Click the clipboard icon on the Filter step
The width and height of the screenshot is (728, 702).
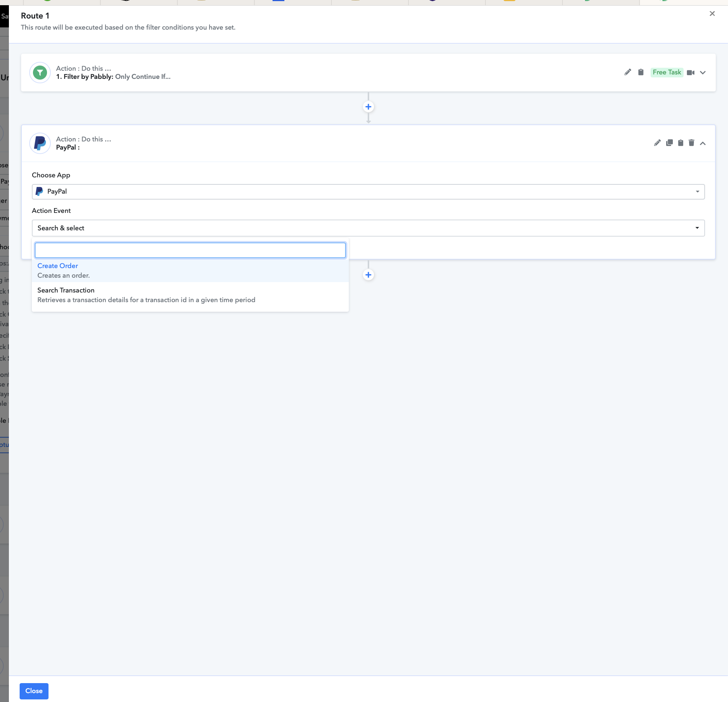pos(641,72)
